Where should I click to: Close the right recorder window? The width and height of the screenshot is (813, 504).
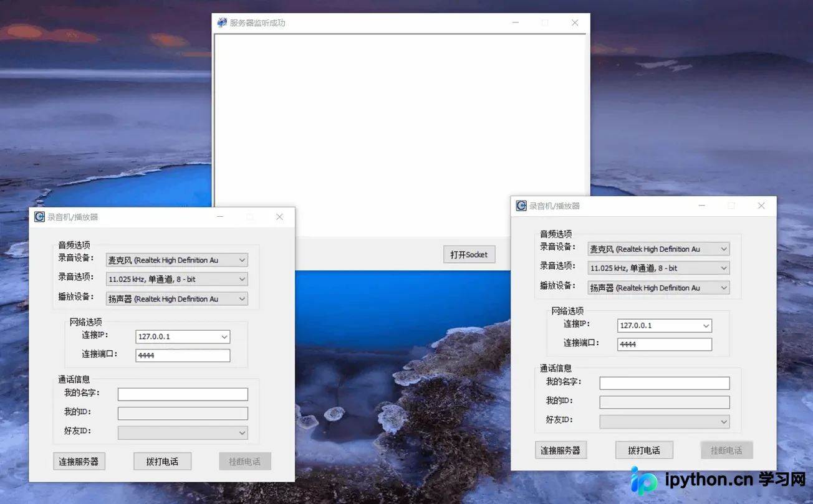click(761, 206)
